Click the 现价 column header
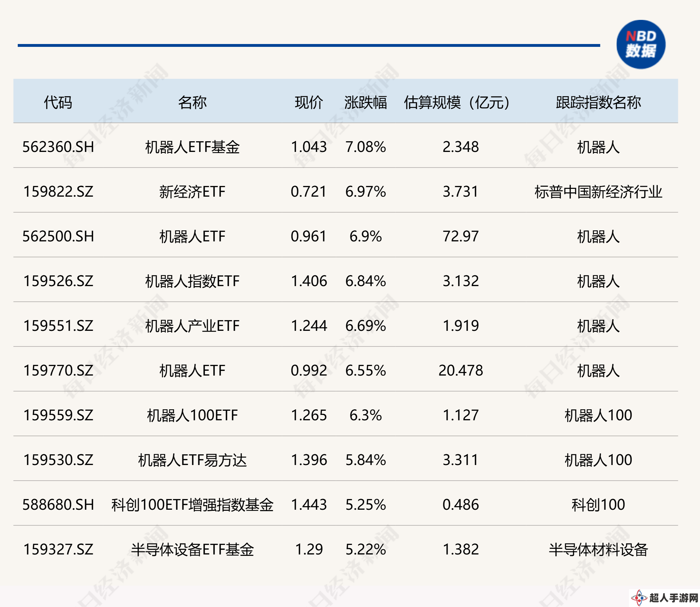The height and width of the screenshot is (607, 700). [x=309, y=103]
